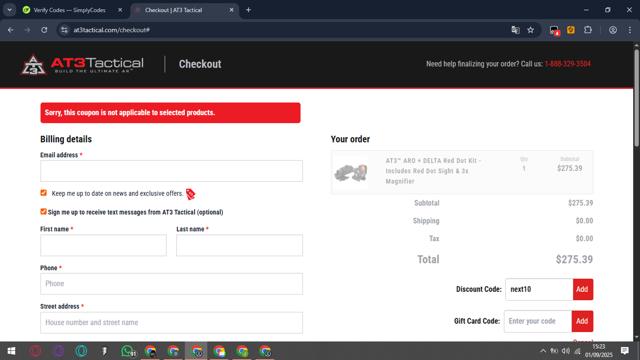Open the Chrome three-dot menu

(x=630, y=30)
